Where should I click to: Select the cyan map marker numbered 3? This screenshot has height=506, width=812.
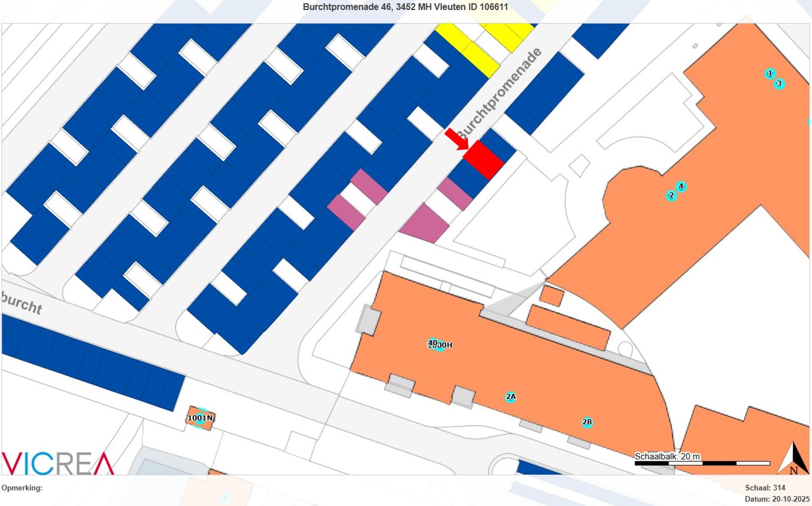click(779, 84)
